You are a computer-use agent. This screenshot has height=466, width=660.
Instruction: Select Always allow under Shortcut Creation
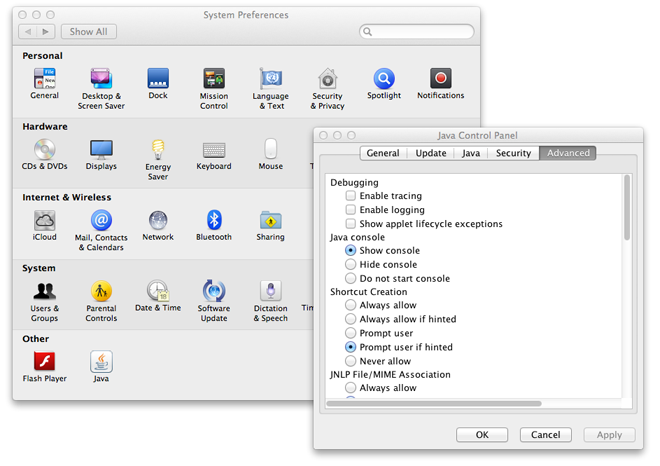click(x=350, y=304)
